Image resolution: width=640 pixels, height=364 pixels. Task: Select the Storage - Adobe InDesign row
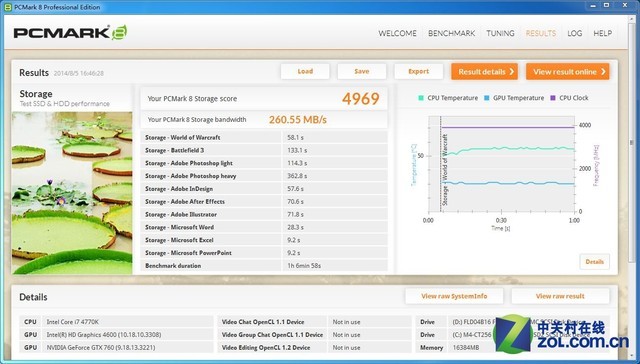pos(264,189)
